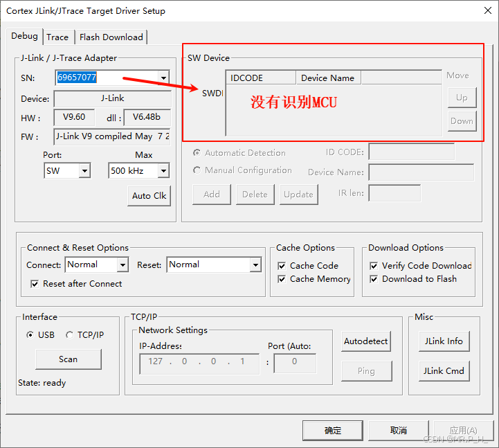
Task: Open JLink Cmd
Action: (x=444, y=371)
